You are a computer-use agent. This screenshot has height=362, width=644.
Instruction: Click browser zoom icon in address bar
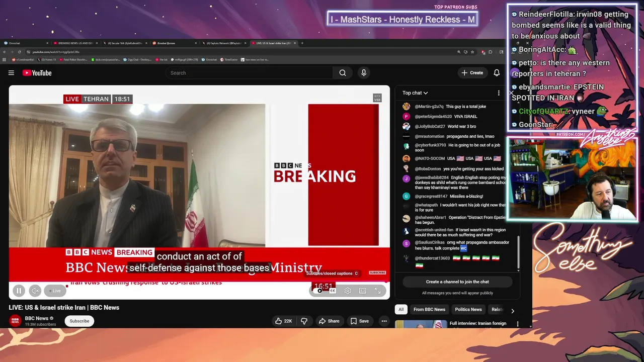459,52
